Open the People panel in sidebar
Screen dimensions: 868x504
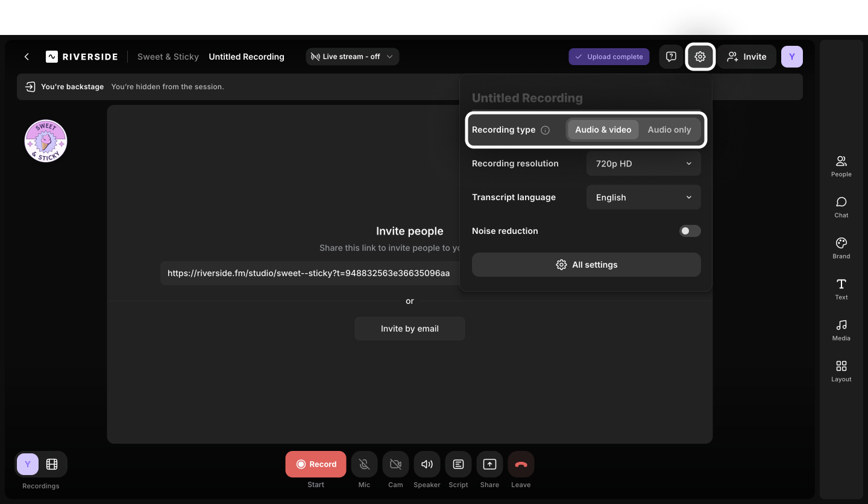coord(841,166)
